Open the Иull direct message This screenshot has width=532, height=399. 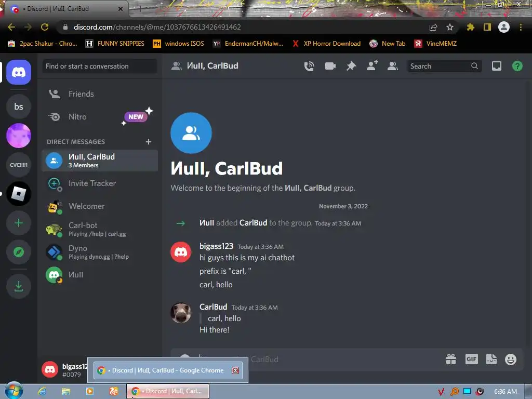[100, 275]
